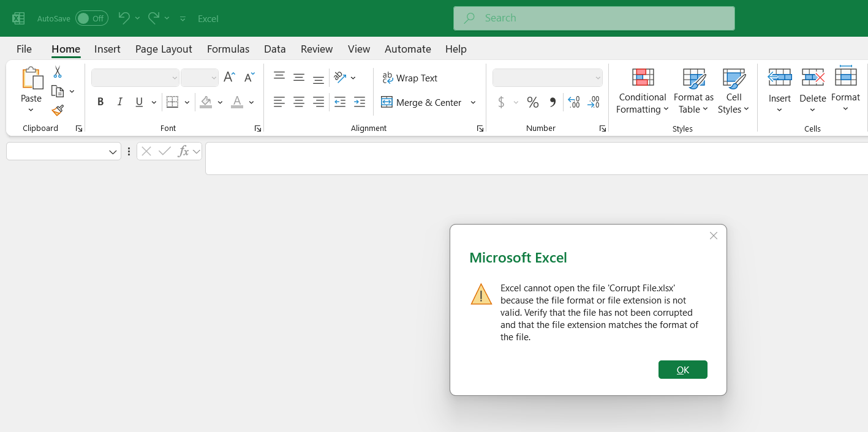This screenshot has width=868, height=432.
Task: Apply Underline formatting
Action: pos(139,102)
